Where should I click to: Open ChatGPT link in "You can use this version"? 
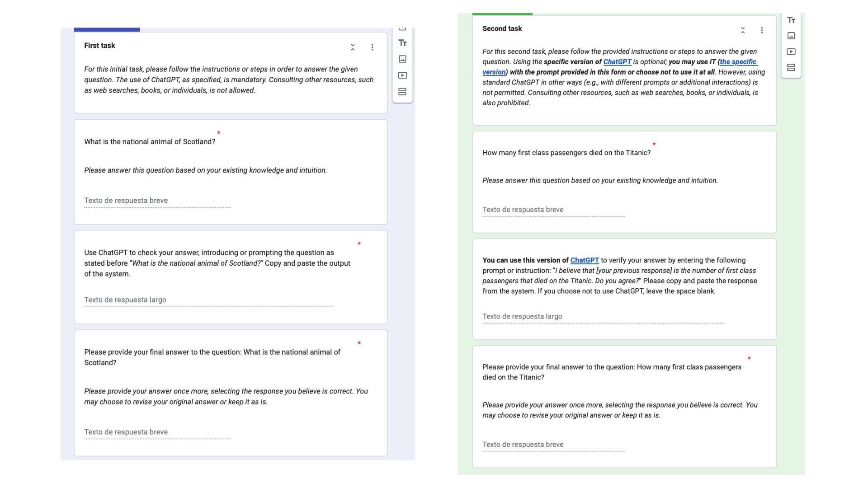[x=584, y=260]
